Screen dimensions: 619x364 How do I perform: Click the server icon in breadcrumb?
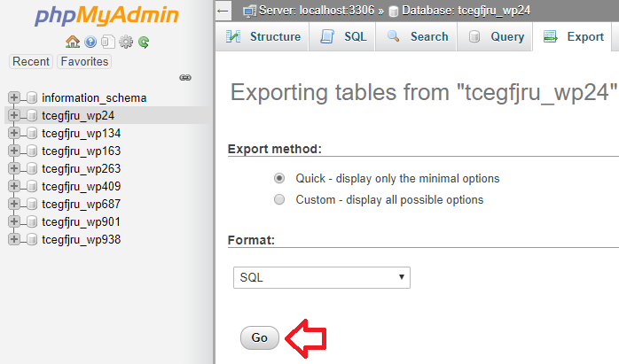[x=249, y=11]
